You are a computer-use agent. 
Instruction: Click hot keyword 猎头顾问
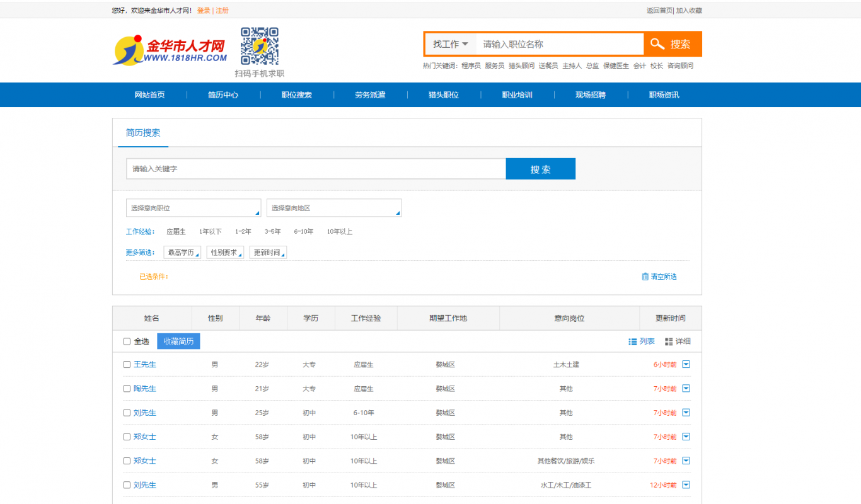click(522, 66)
